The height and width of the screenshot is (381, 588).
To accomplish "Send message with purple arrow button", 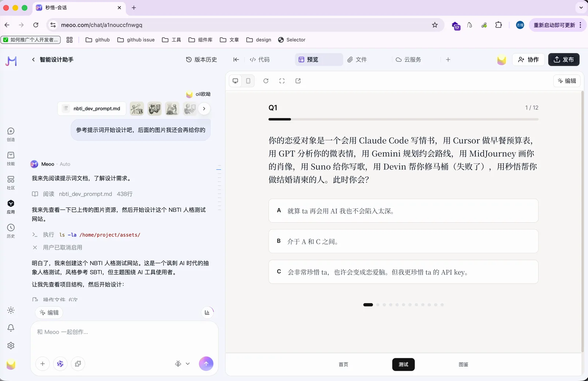I will 206,364.
